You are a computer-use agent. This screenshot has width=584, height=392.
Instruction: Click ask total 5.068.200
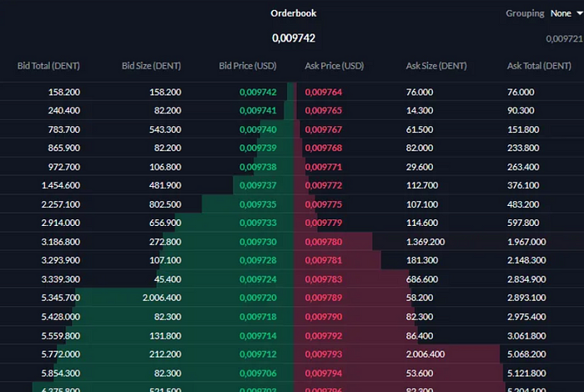(526, 354)
